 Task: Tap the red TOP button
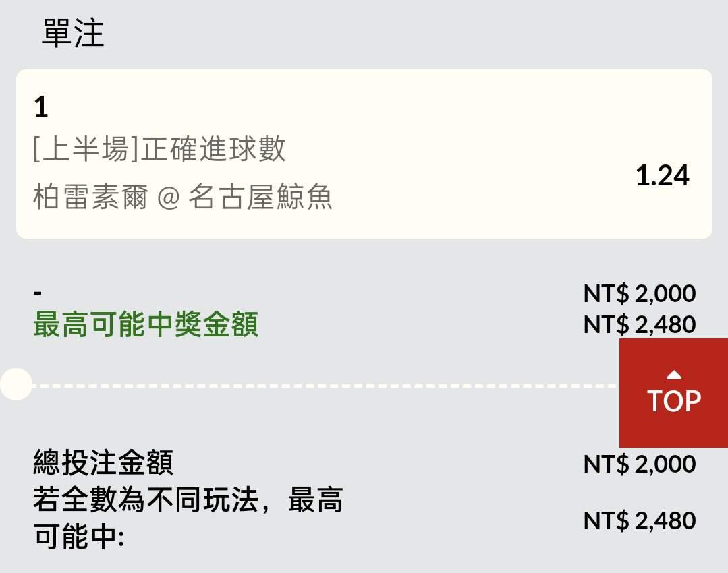click(x=673, y=393)
